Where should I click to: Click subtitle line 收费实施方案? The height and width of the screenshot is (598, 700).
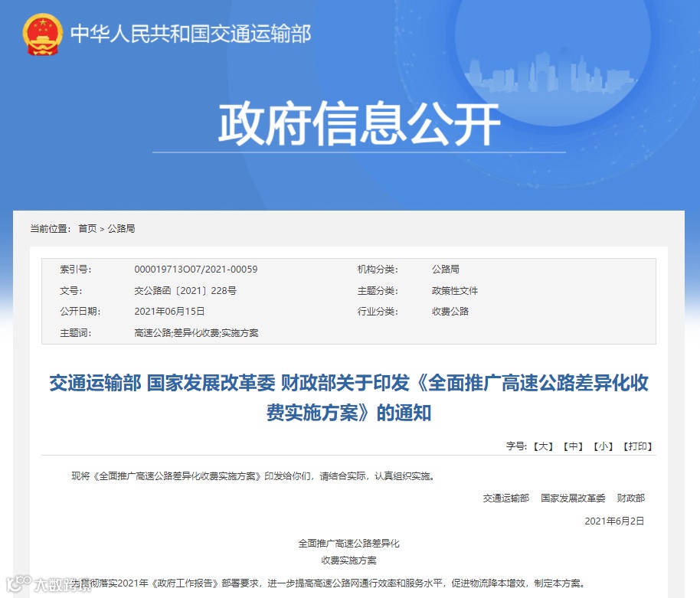(348, 560)
